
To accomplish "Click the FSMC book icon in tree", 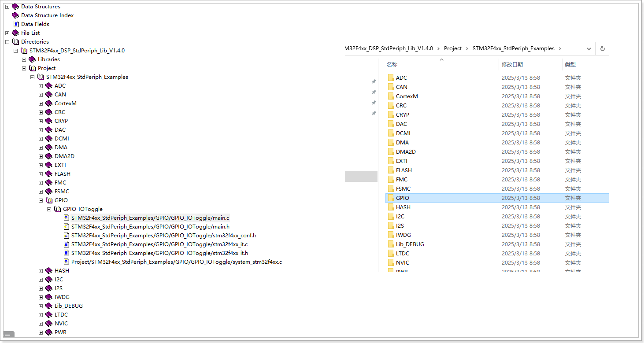I will coord(49,192).
